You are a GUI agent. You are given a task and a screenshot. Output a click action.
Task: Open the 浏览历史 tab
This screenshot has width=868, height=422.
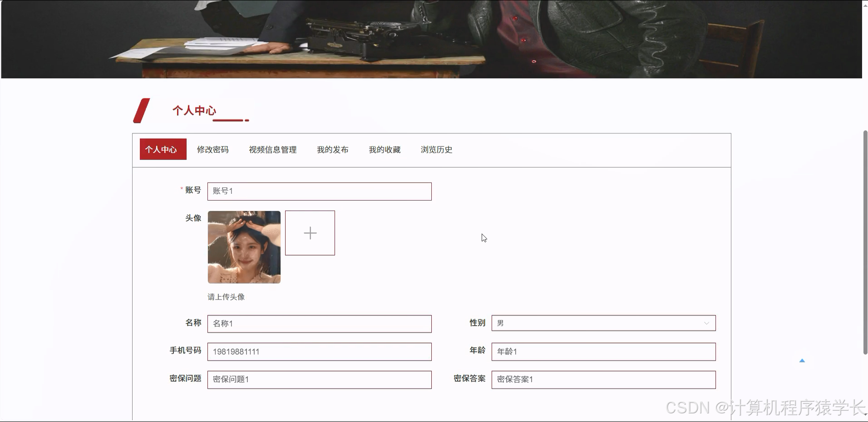click(x=436, y=149)
